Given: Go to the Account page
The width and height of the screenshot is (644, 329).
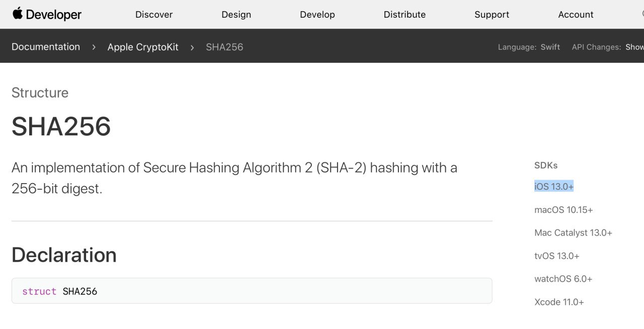Looking at the screenshot, I should click(576, 15).
